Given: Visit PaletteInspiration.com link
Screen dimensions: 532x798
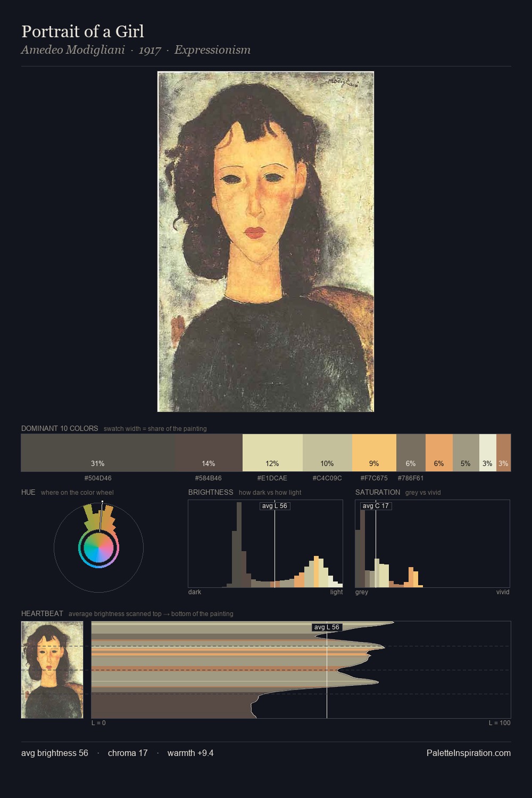Looking at the screenshot, I should click(x=469, y=753).
